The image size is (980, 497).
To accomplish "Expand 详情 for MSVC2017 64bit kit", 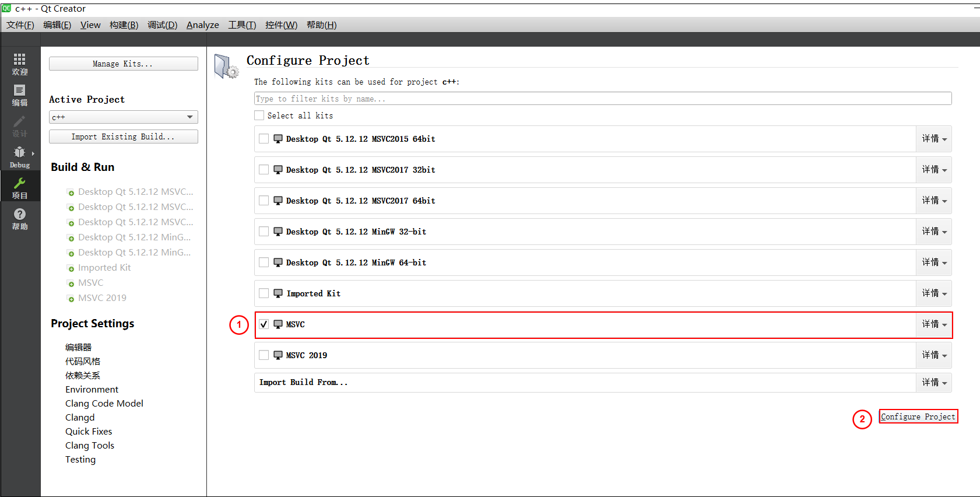I will (934, 201).
